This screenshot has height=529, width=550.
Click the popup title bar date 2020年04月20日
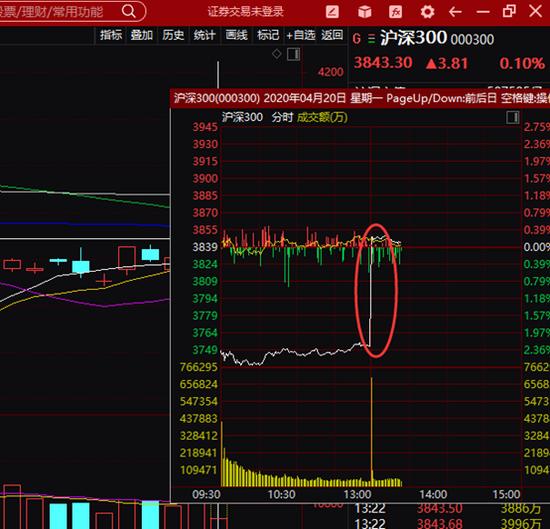304,98
